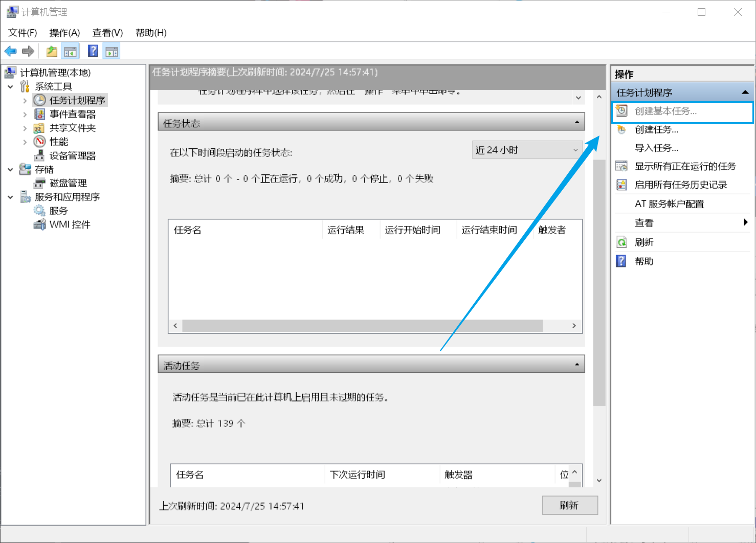
Task: Click the 下次运行时间 column header
Action: pyautogui.click(x=382, y=474)
